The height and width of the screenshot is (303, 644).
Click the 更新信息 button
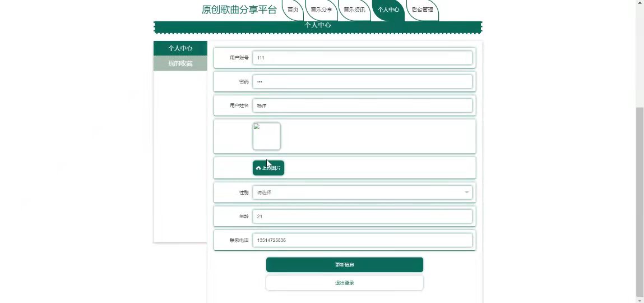pos(345,265)
